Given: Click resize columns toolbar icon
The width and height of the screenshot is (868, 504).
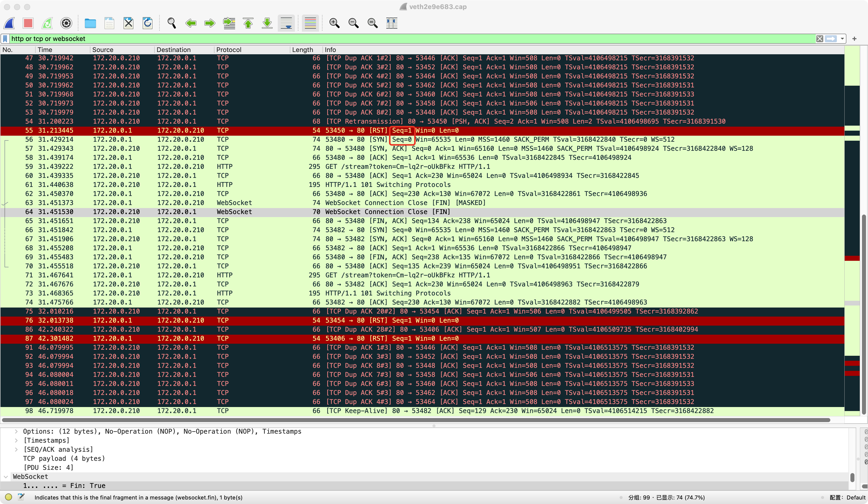Looking at the screenshot, I should click(392, 23).
